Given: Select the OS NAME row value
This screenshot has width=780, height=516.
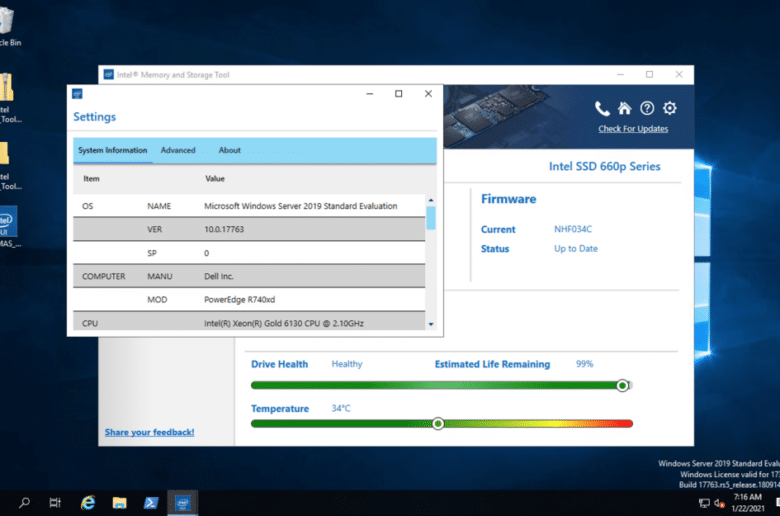Looking at the screenshot, I should point(300,206).
